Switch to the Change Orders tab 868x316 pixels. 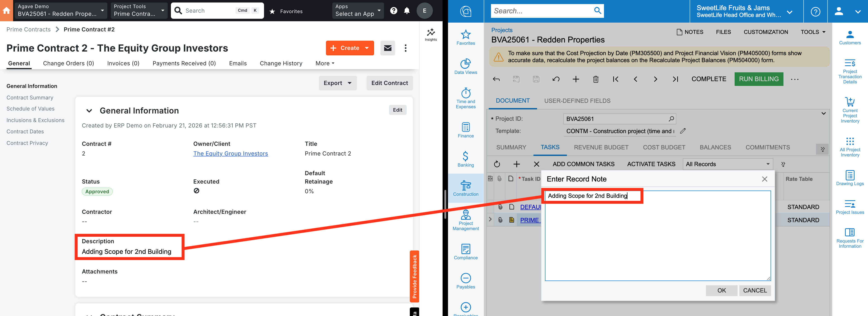68,63
